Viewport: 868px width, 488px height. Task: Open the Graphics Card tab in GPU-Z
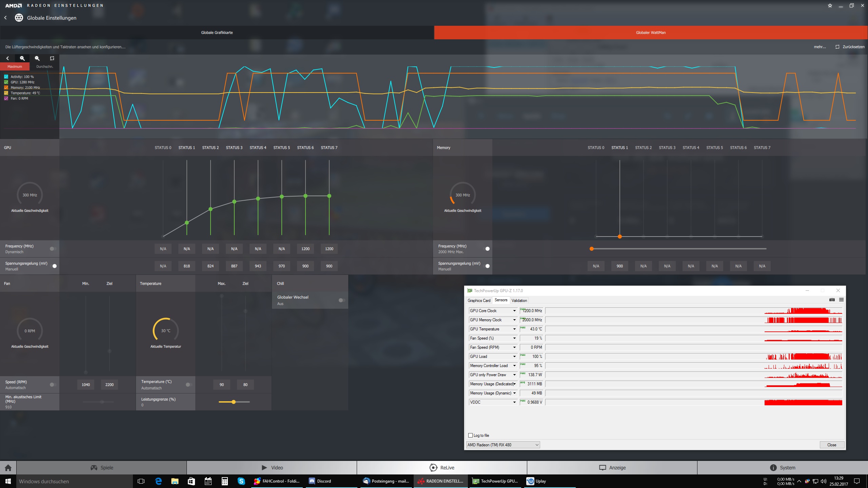point(479,301)
